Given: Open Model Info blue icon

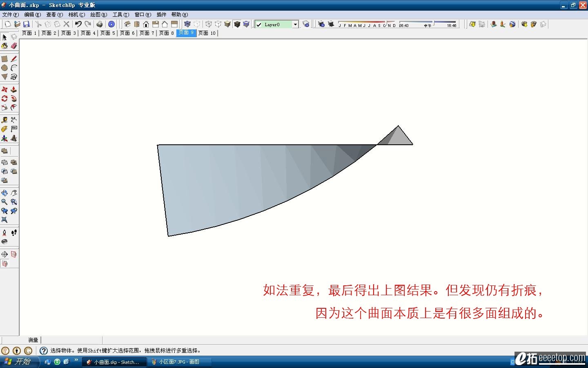Looking at the screenshot, I should tap(111, 24).
